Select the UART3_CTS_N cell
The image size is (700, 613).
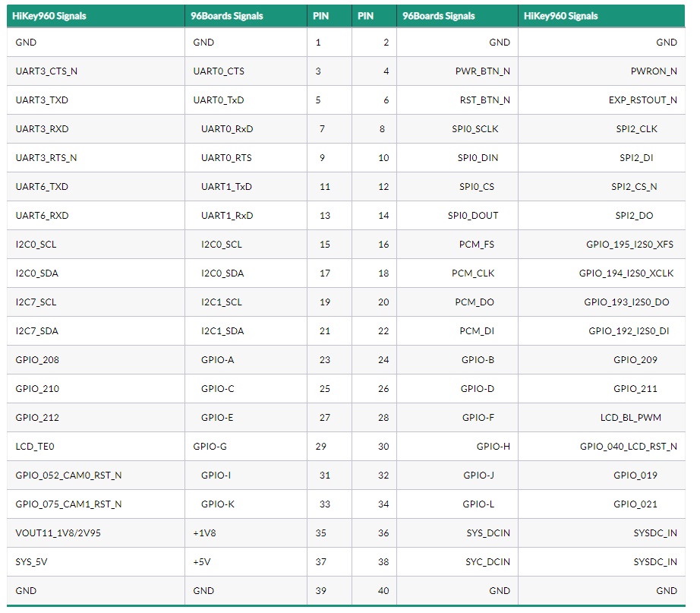[96, 71]
